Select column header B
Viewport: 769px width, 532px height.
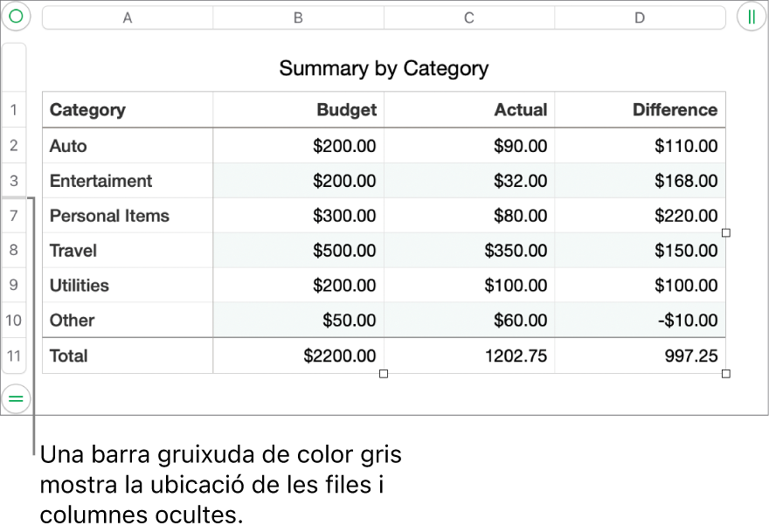(x=298, y=16)
